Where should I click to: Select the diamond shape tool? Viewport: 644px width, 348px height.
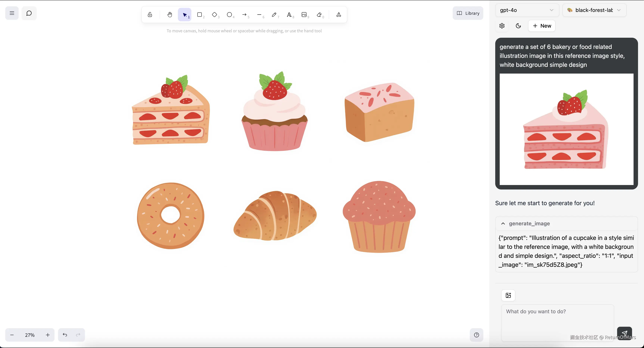tap(214, 15)
